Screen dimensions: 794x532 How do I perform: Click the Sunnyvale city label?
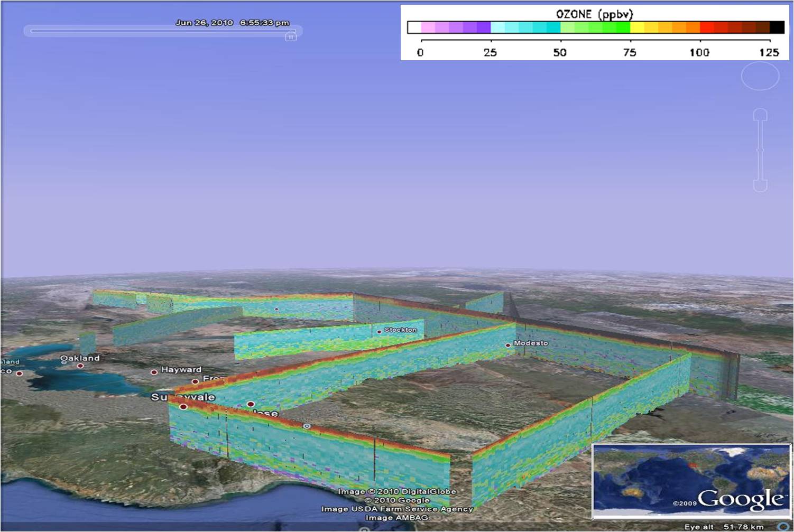(183, 397)
